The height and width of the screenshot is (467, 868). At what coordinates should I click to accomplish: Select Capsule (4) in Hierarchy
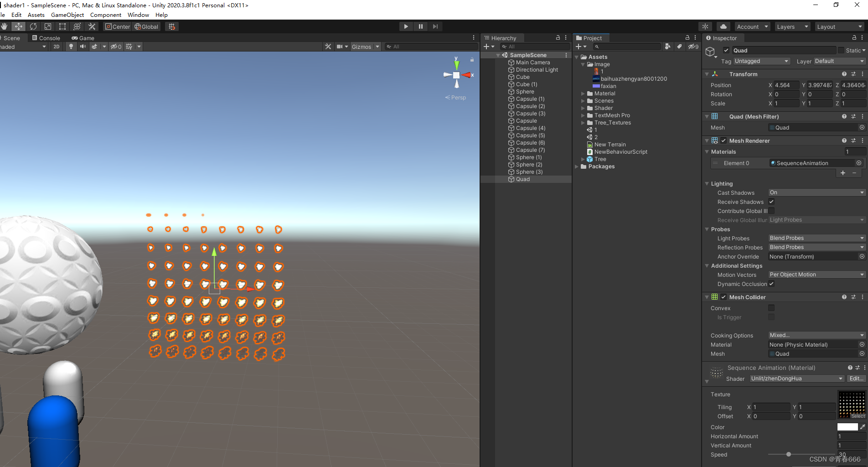point(530,128)
